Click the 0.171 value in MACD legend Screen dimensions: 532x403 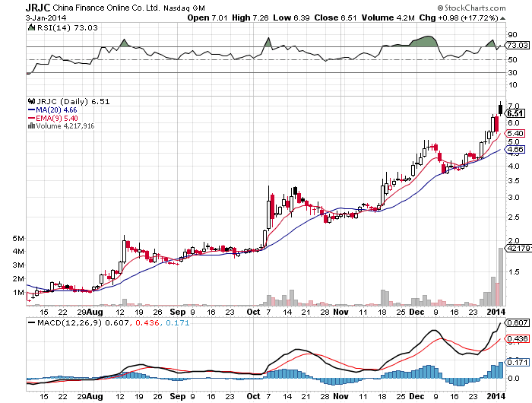(x=177, y=322)
